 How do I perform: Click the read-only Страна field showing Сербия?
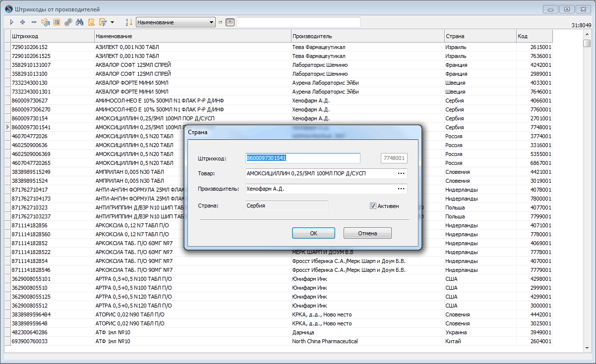pyautogui.click(x=286, y=206)
